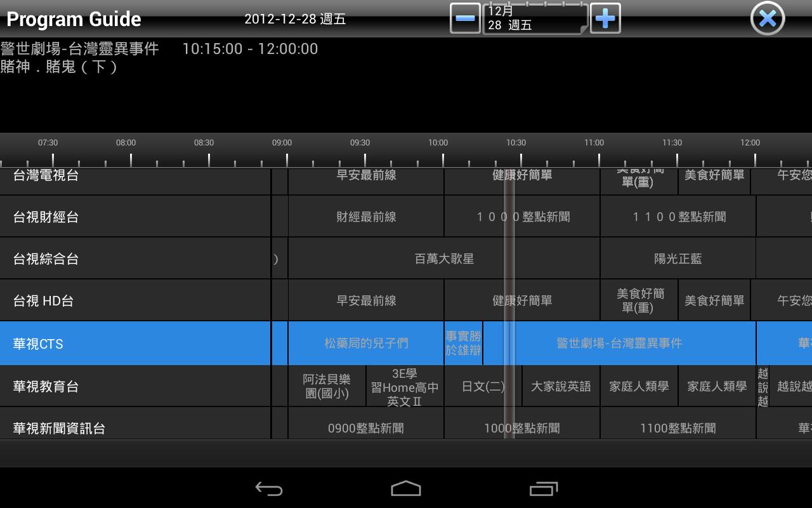The width and height of the screenshot is (812, 508).
Task: Open the 大家說英語 program entry
Action: pyautogui.click(x=561, y=385)
